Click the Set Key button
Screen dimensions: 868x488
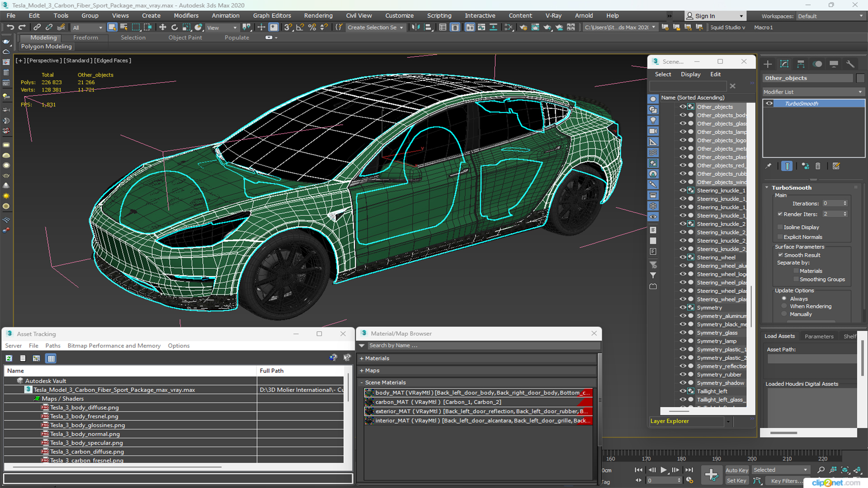(x=736, y=481)
